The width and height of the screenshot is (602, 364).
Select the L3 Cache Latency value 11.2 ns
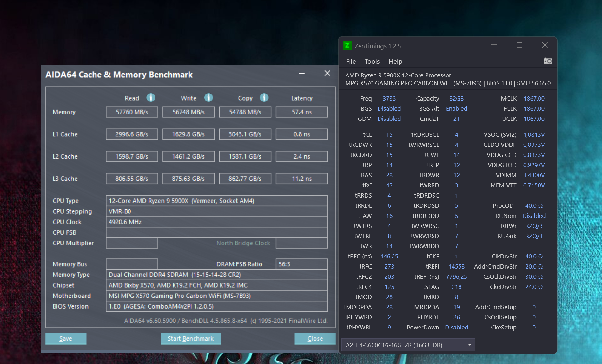[302, 179]
